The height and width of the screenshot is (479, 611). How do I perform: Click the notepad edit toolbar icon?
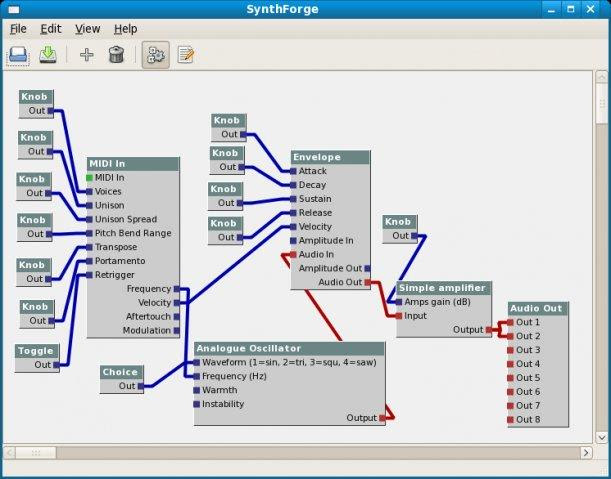coord(185,55)
